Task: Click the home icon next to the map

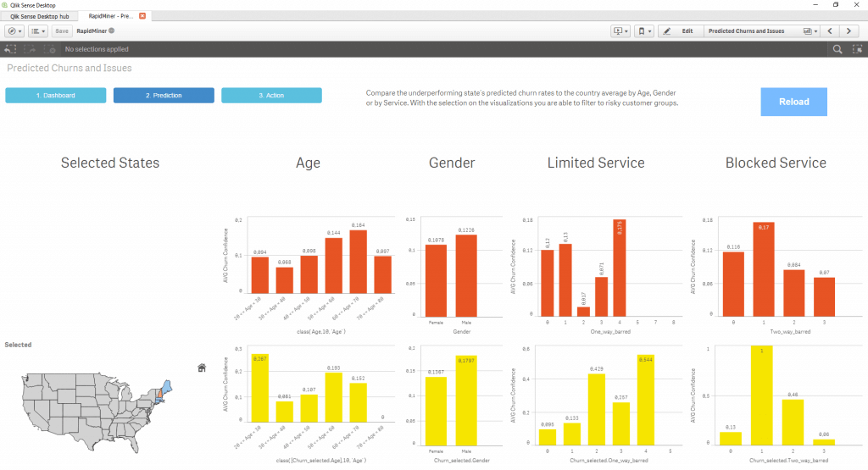Action: click(202, 368)
